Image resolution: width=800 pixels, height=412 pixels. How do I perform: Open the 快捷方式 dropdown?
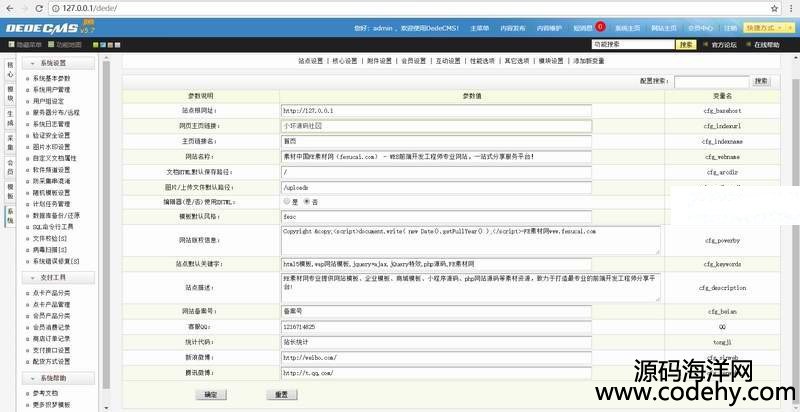click(x=764, y=28)
